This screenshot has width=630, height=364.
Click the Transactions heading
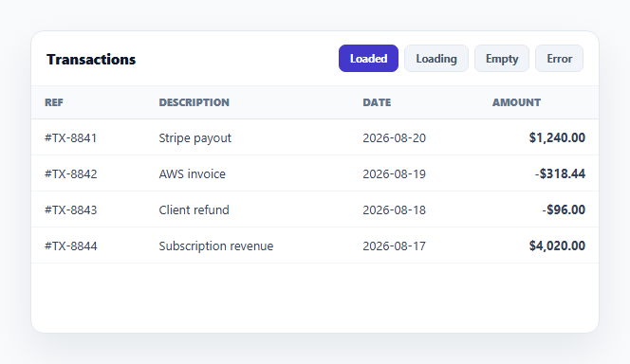(91, 60)
